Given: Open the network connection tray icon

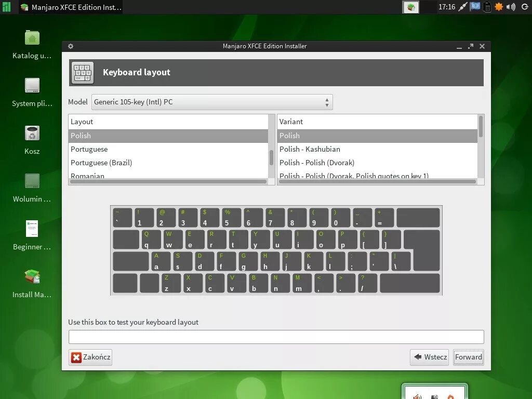Looking at the screenshot, I should [x=463, y=7].
